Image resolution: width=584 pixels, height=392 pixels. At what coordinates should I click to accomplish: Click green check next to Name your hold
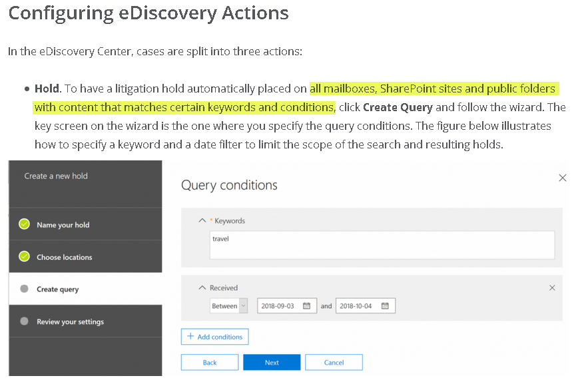[x=24, y=224]
